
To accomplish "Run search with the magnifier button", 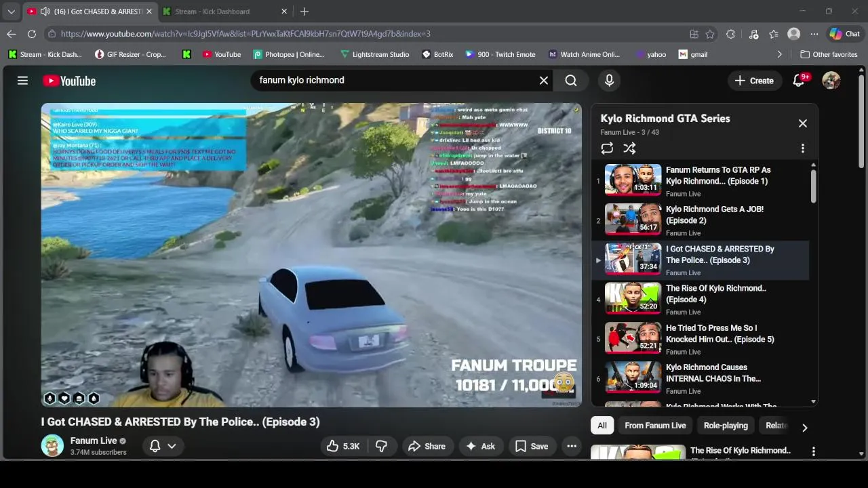I will (x=571, y=81).
